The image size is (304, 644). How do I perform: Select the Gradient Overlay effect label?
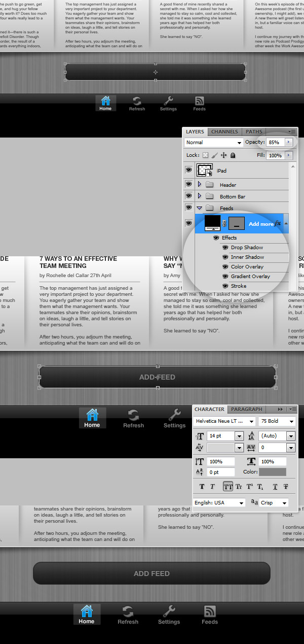(x=250, y=277)
